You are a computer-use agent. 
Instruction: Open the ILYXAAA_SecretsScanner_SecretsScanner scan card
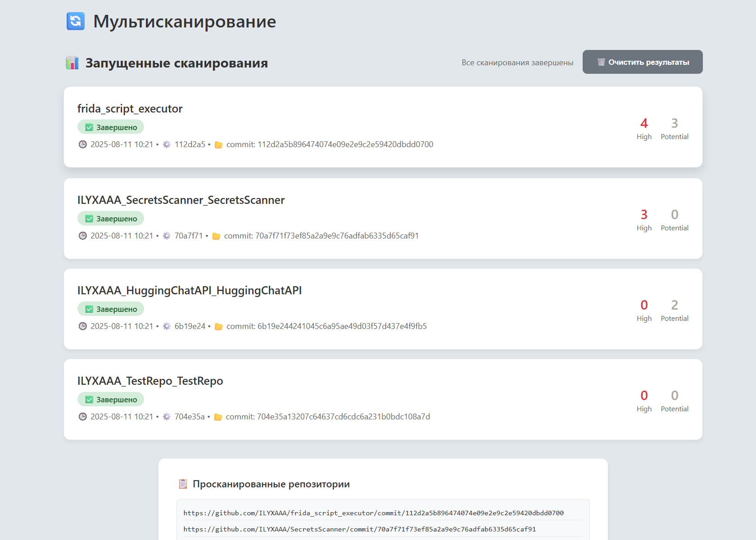tap(181, 200)
